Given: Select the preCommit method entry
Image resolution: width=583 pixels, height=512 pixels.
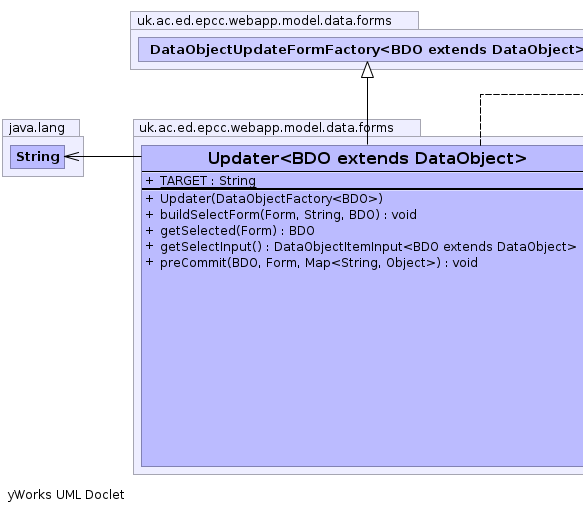Looking at the screenshot, I should point(319,263).
